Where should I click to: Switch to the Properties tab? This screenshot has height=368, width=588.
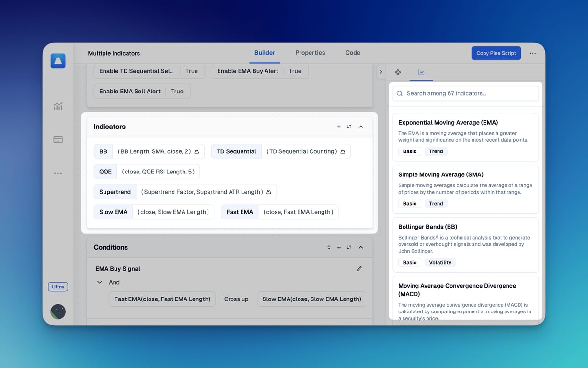tap(310, 53)
